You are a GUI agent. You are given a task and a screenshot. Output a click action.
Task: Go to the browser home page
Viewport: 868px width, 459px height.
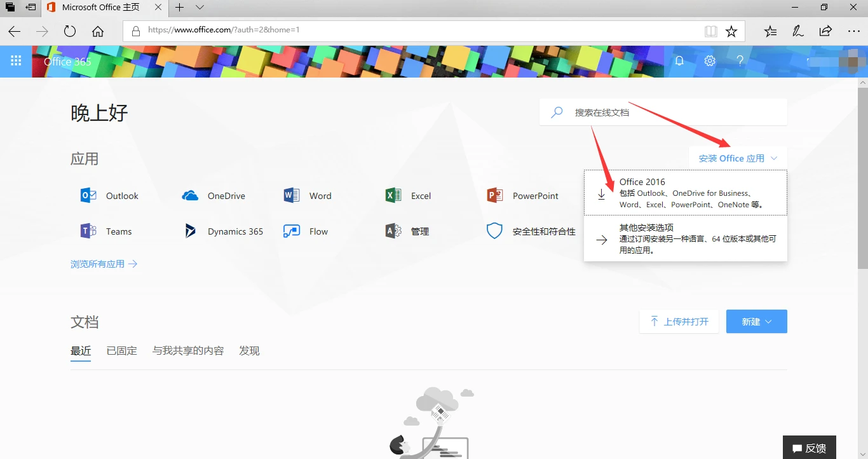point(98,31)
